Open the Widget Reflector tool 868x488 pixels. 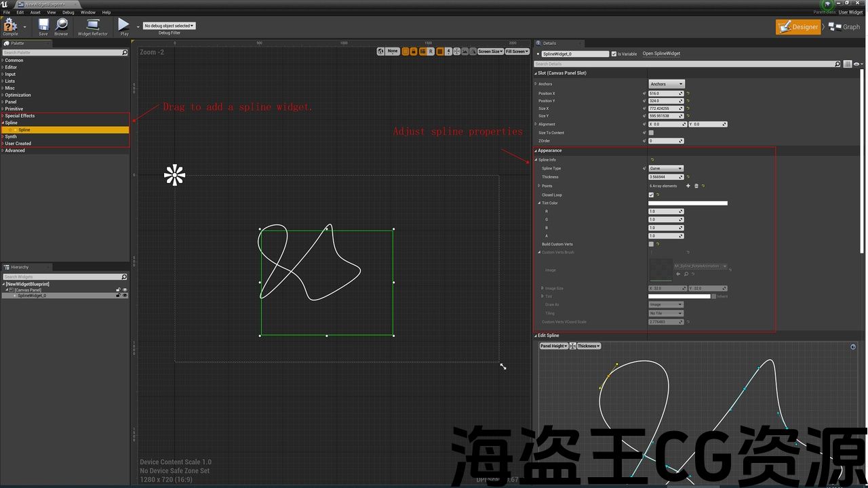93,26
